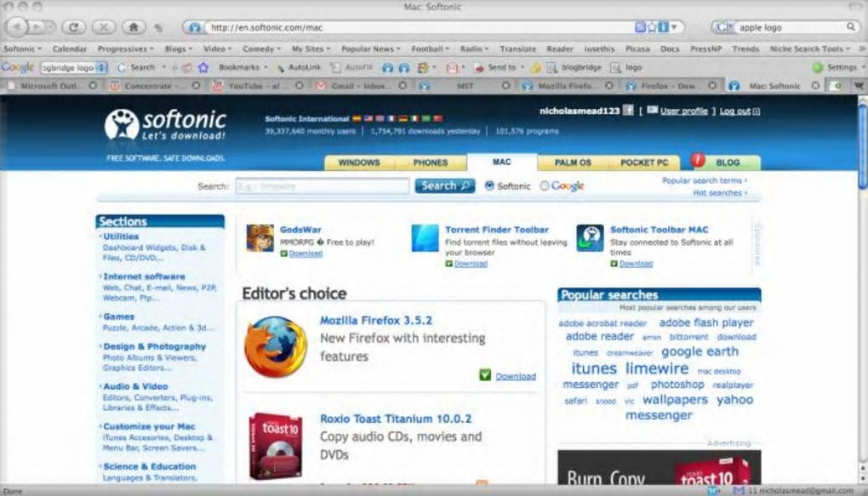The height and width of the screenshot is (496, 868).
Task: Find the word logo using toolbar button
Action: pyautogui.click(x=626, y=67)
